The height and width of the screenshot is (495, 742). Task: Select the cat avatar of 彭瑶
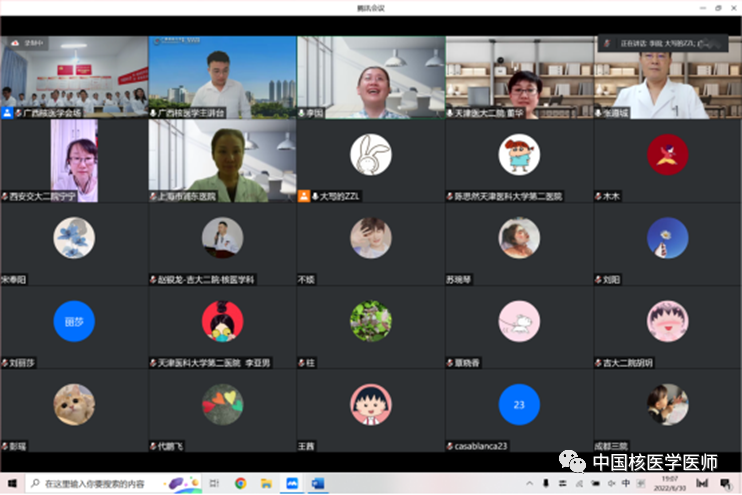pyautogui.click(x=74, y=403)
